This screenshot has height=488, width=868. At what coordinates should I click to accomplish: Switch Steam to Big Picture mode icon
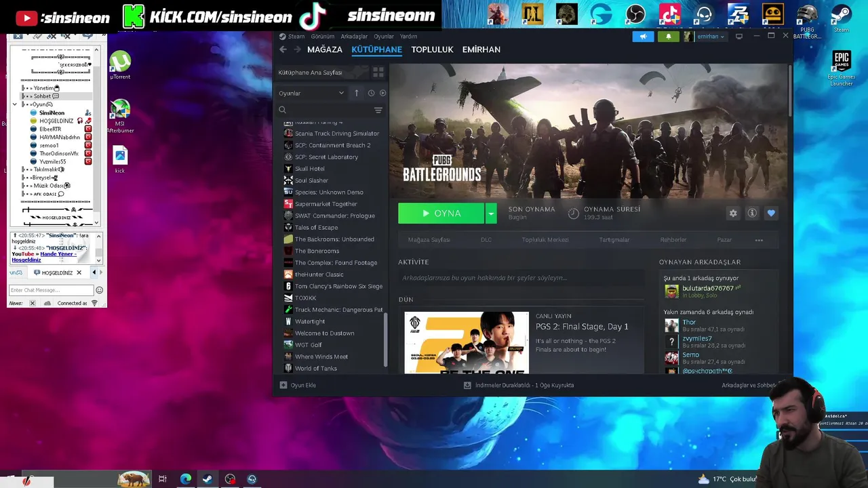(739, 37)
